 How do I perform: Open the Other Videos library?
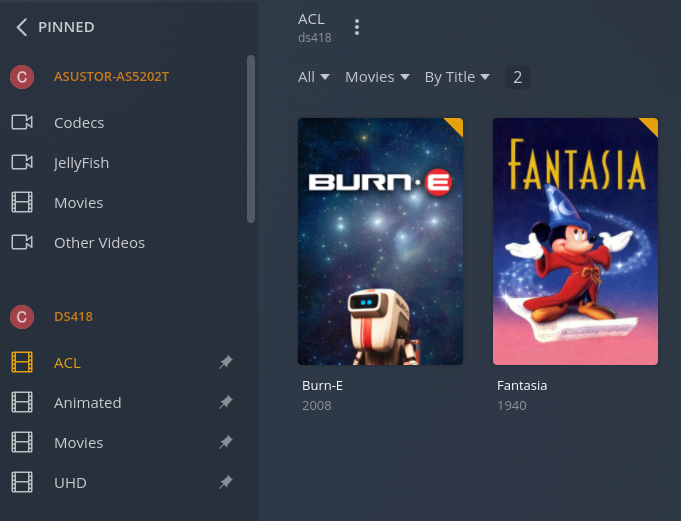[x=99, y=243]
